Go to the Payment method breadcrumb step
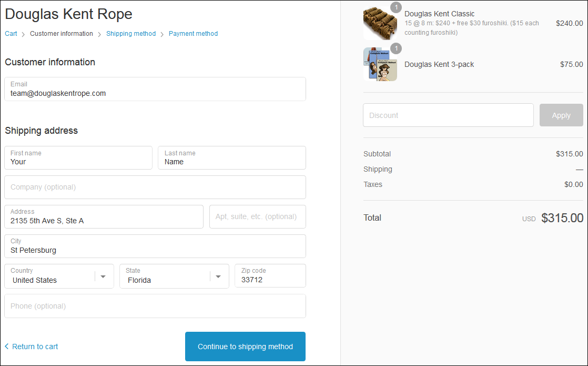 point(193,33)
